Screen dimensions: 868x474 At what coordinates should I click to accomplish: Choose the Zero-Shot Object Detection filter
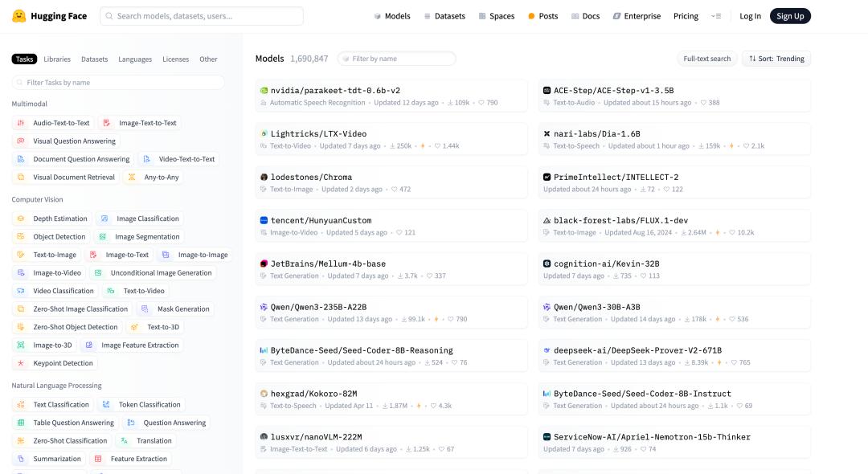(x=67, y=328)
